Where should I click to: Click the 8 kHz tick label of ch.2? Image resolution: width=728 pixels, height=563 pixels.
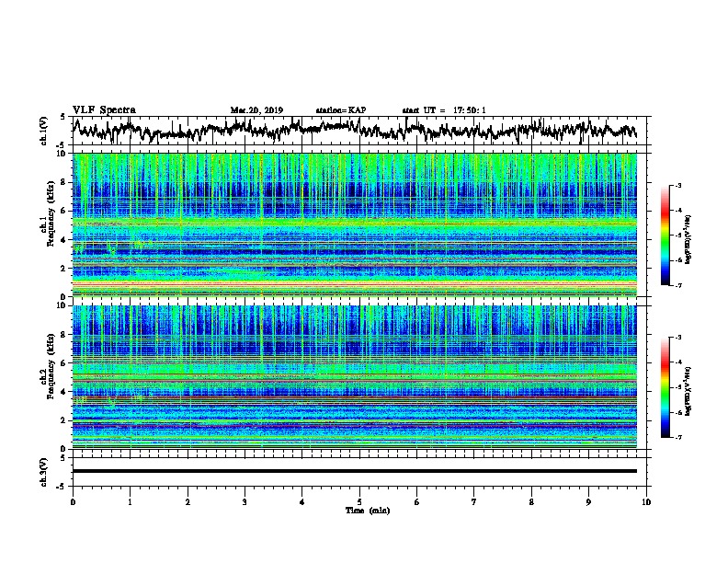coord(64,335)
